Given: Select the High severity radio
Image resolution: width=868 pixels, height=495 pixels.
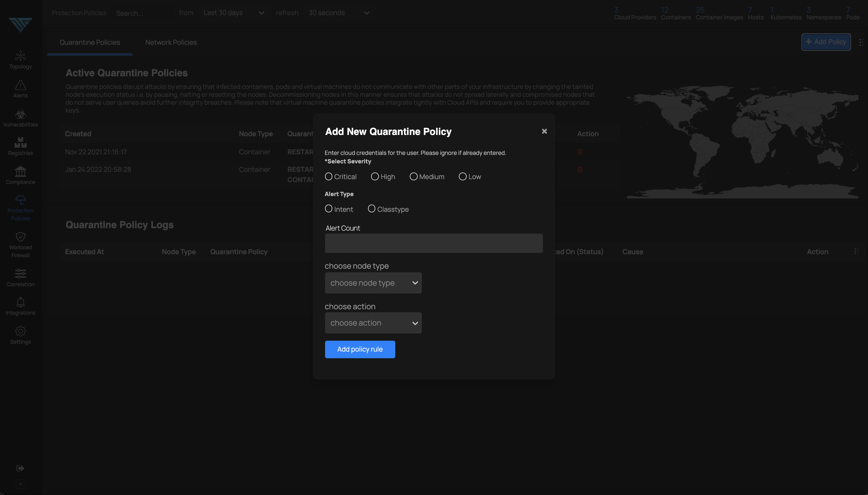Looking at the screenshot, I should coord(375,176).
